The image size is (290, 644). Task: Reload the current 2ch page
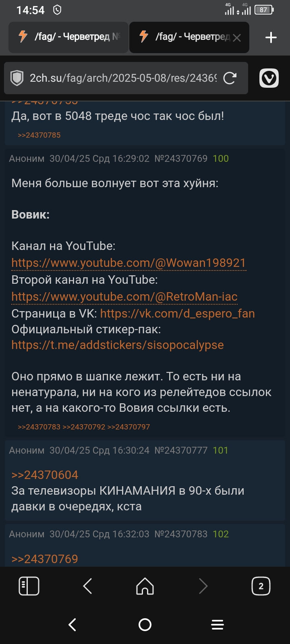230,78
